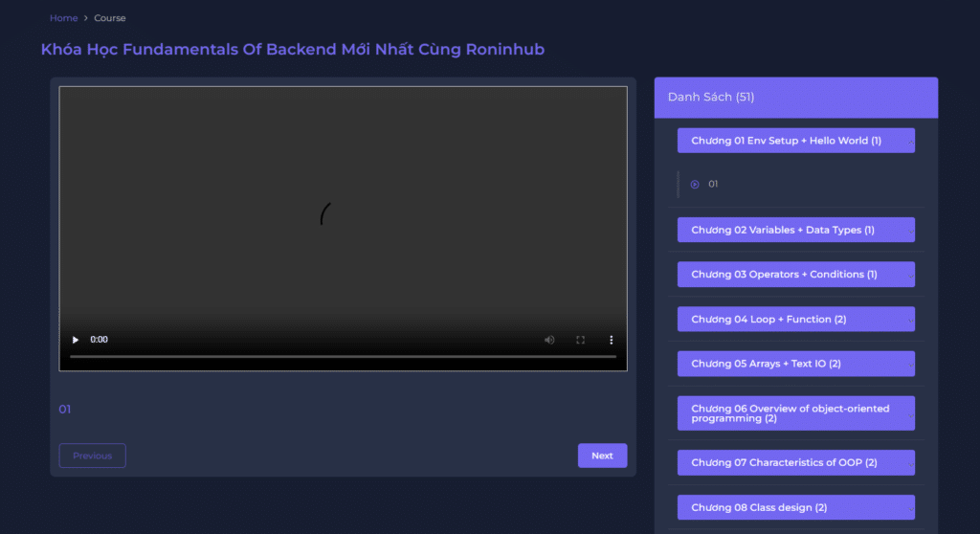Screen dimensions: 980x534
Task: Click the lesson title 01 below video
Action: 65,409
